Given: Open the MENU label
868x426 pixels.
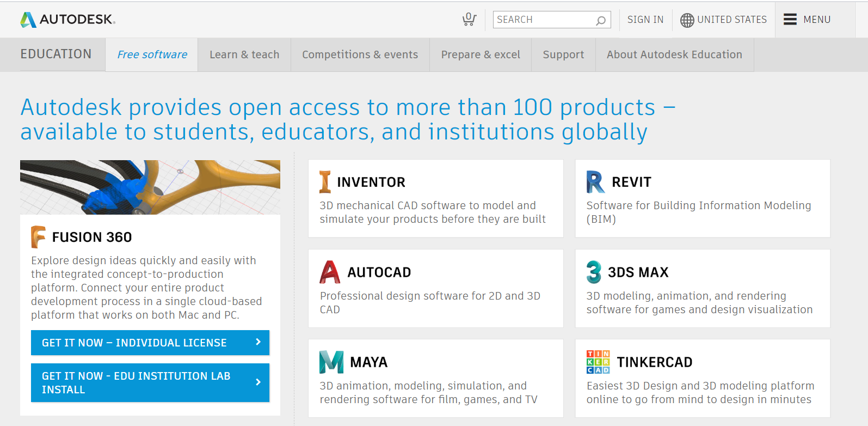Looking at the screenshot, I should (x=817, y=20).
